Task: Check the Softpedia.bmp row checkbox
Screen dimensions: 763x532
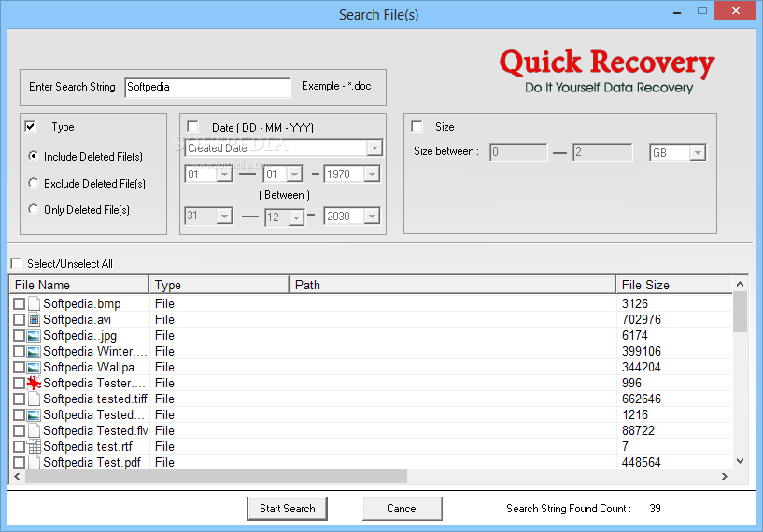Action: click(x=19, y=304)
